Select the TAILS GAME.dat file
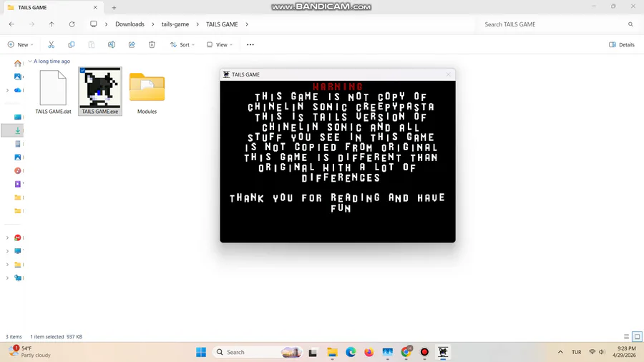 click(53, 92)
